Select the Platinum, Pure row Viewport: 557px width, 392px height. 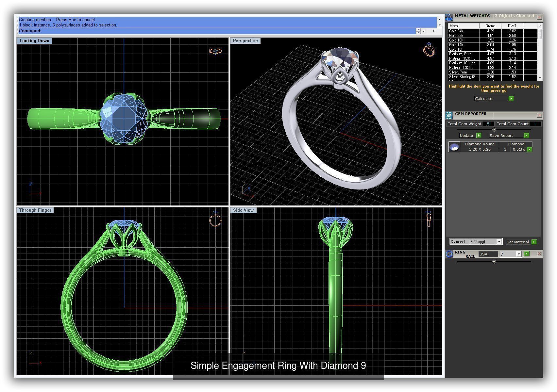coord(492,54)
